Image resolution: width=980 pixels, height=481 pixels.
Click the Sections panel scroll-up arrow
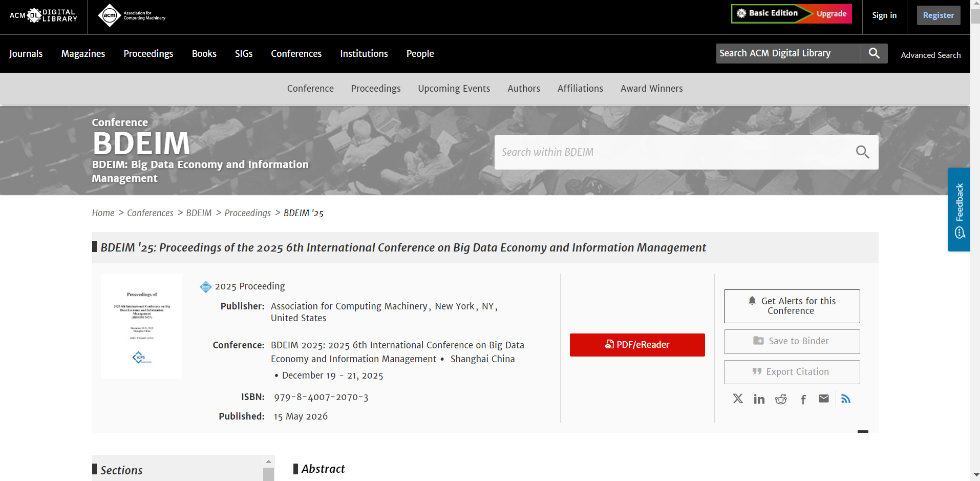point(268,462)
